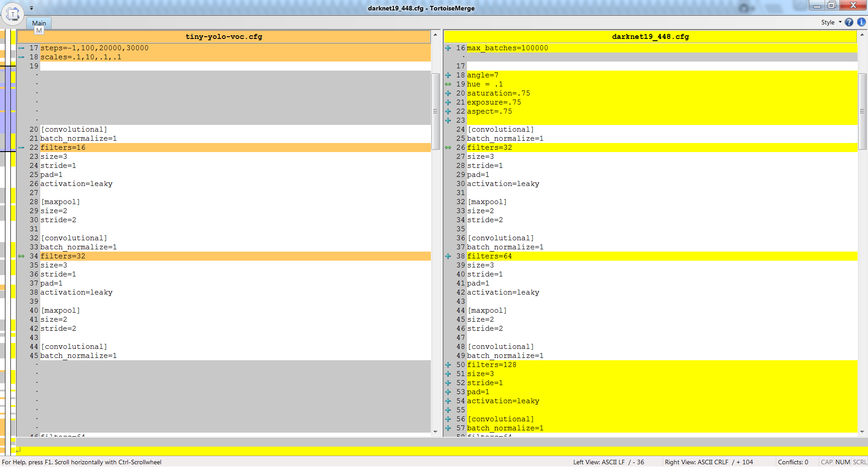Click left pane scrollbar up arrow
The width and height of the screenshot is (868, 467).
coord(435,35)
